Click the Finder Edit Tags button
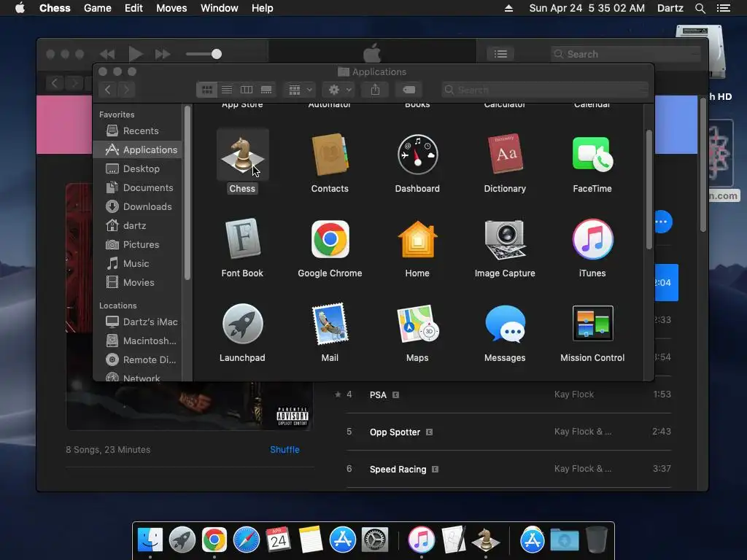 pyautogui.click(x=409, y=90)
